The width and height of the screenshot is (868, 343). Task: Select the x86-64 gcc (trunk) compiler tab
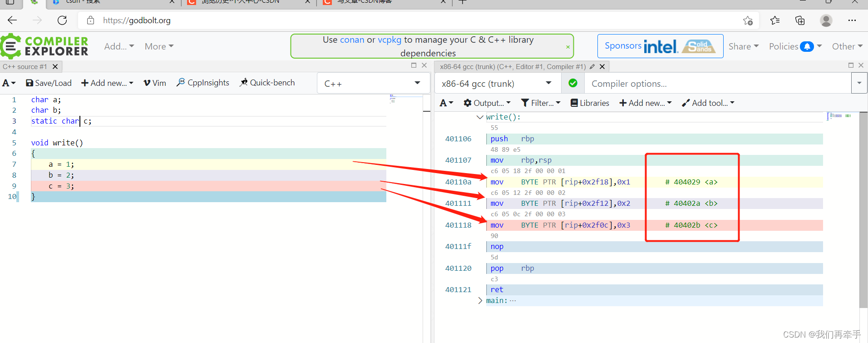pyautogui.click(x=513, y=66)
